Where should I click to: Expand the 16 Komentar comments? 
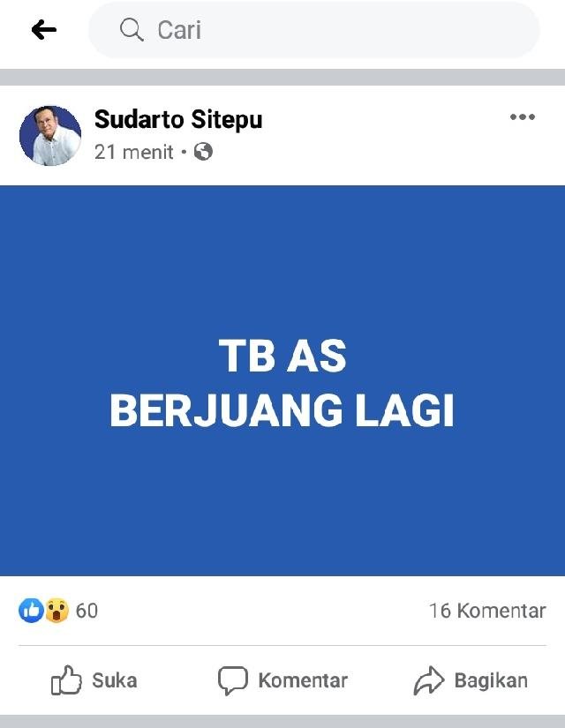[x=487, y=611]
